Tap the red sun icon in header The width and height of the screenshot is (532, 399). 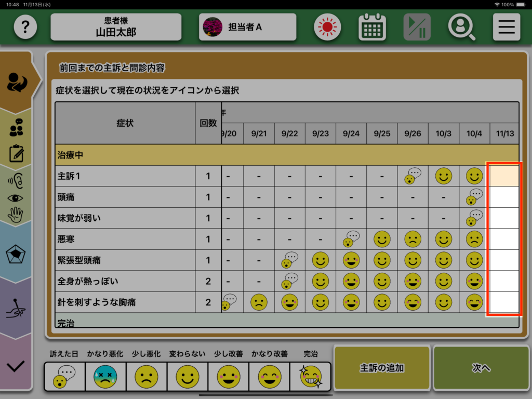[x=327, y=27]
